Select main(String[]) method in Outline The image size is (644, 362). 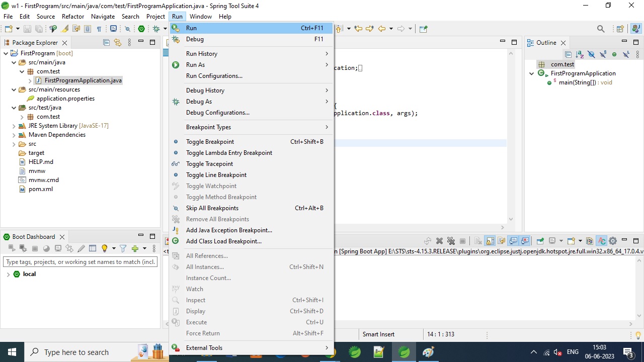(x=585, y=82)
